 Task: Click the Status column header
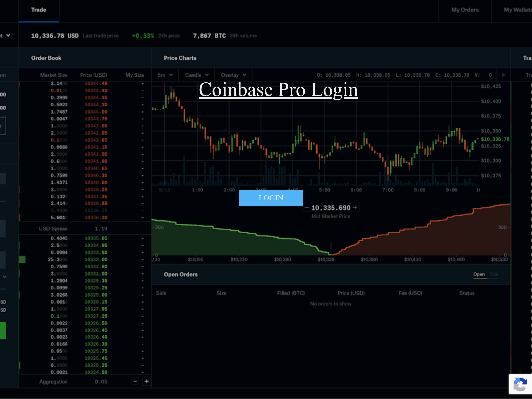click(x=467, y=293)
